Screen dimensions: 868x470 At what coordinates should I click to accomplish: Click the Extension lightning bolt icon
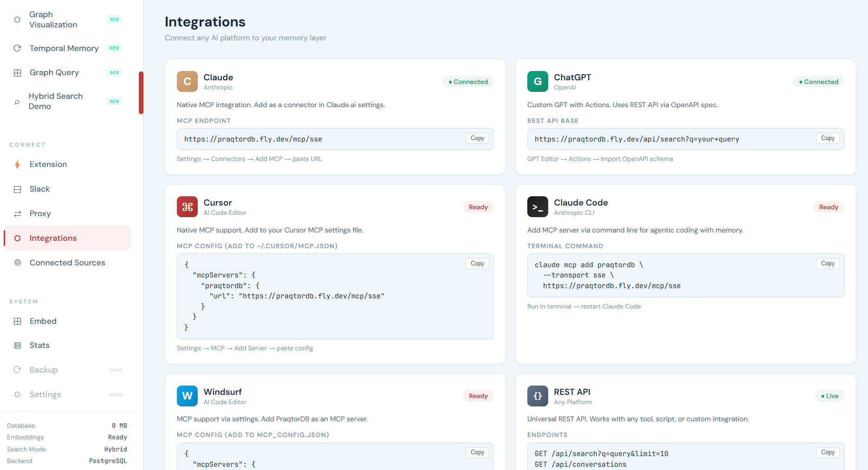tap(17, 164)
